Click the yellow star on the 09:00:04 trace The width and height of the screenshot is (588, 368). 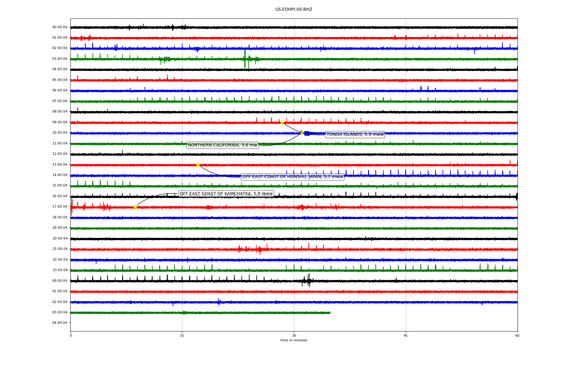click(x=282, y=122)
